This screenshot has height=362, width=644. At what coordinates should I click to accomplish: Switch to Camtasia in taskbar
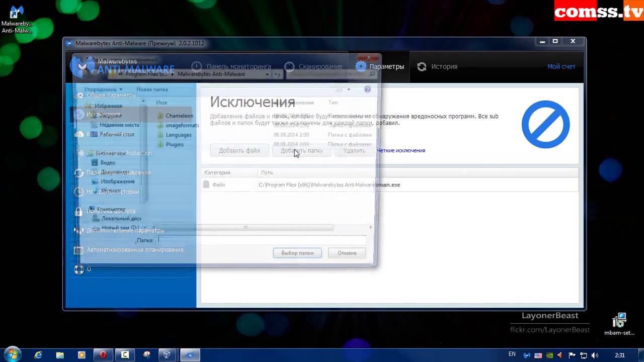(124, 355)
